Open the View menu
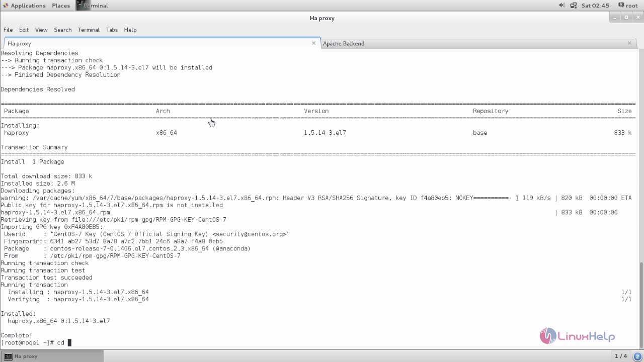 [41, 30]
